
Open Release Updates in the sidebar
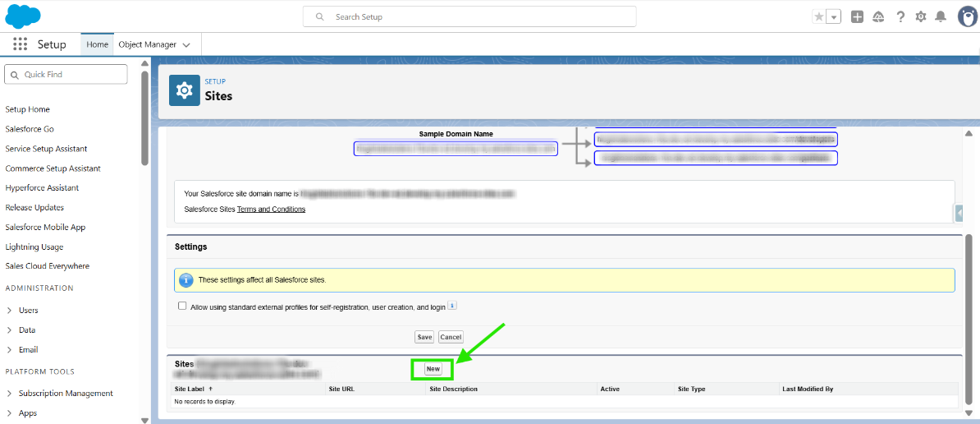pos(34,208)
